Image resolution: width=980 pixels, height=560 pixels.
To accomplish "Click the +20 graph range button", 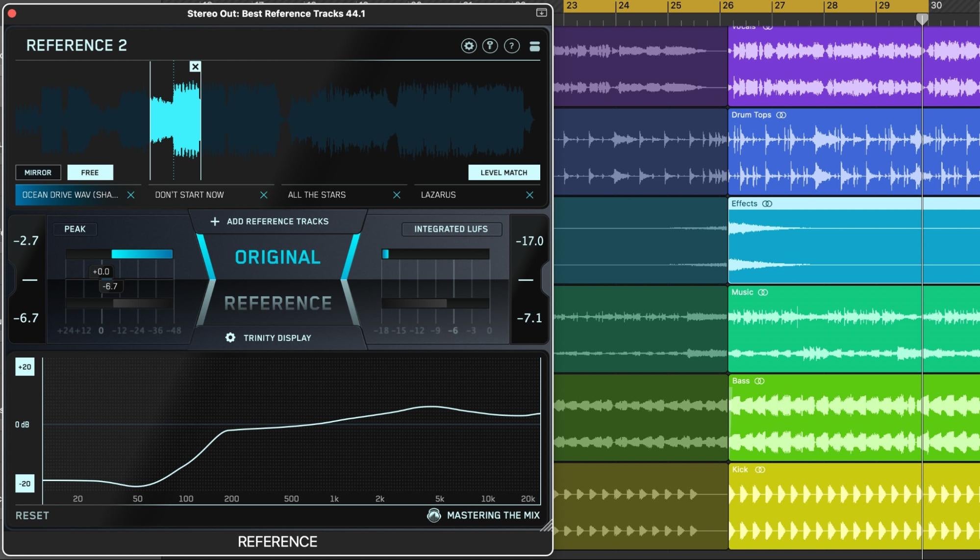I will tap(25, 367).
